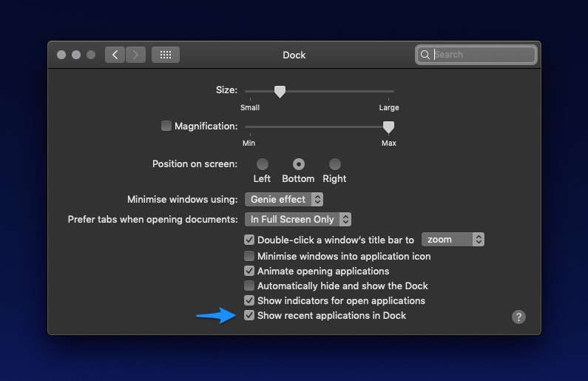Focus the Search field
This screenshot has width=588, height=381.
click(x=476, y=55)
